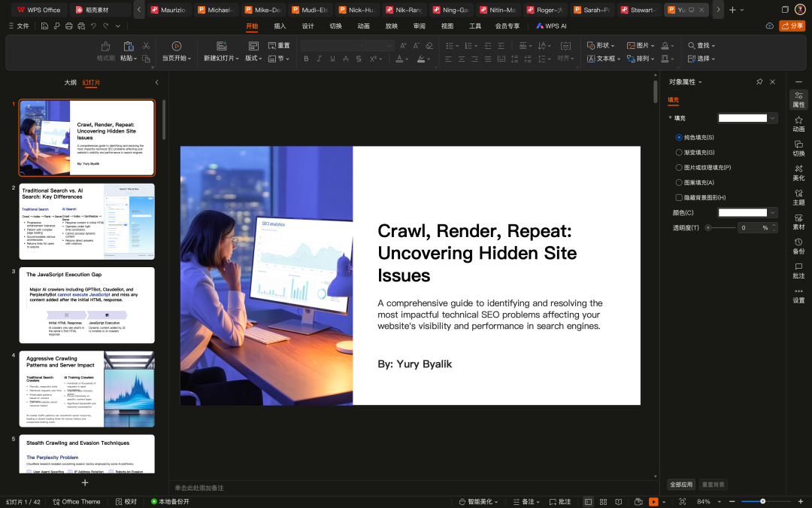Toggle 本地备份开 local backup status
This screenshot has width=812, height=508.
[171, 502]
